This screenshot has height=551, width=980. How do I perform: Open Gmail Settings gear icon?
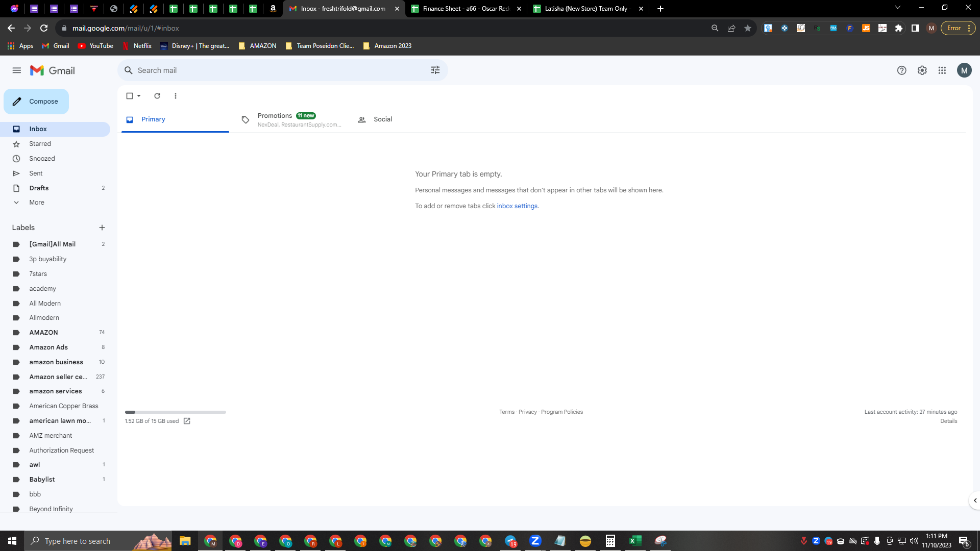click(x=922, y=70)
